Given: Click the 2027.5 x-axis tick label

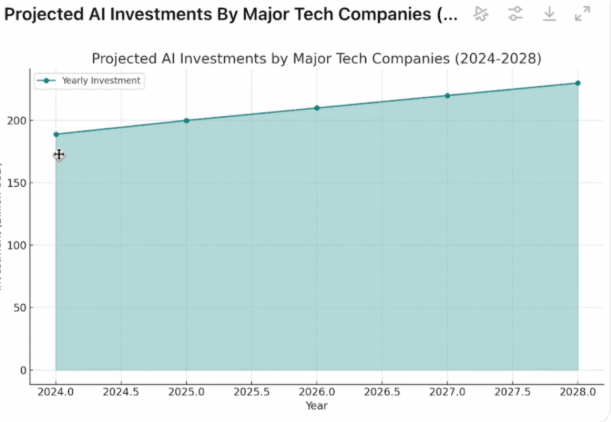Looking at the screenshot, I should click(512, 392).
